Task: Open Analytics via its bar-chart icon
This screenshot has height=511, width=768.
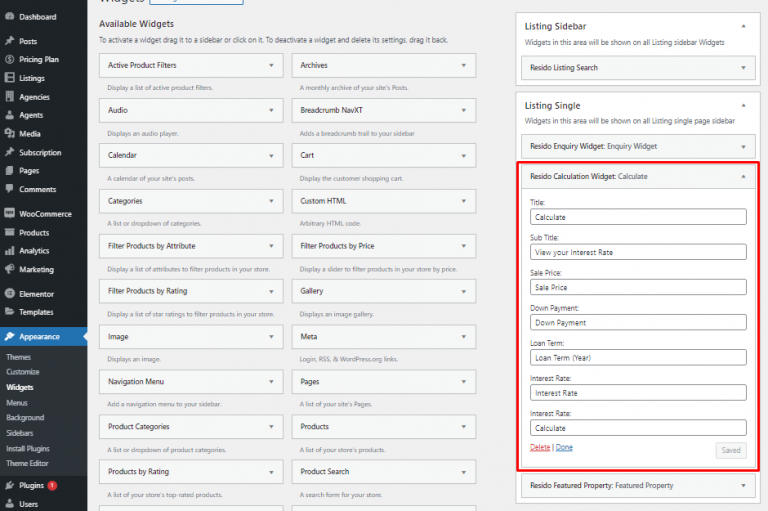Action: pos(9,251)
